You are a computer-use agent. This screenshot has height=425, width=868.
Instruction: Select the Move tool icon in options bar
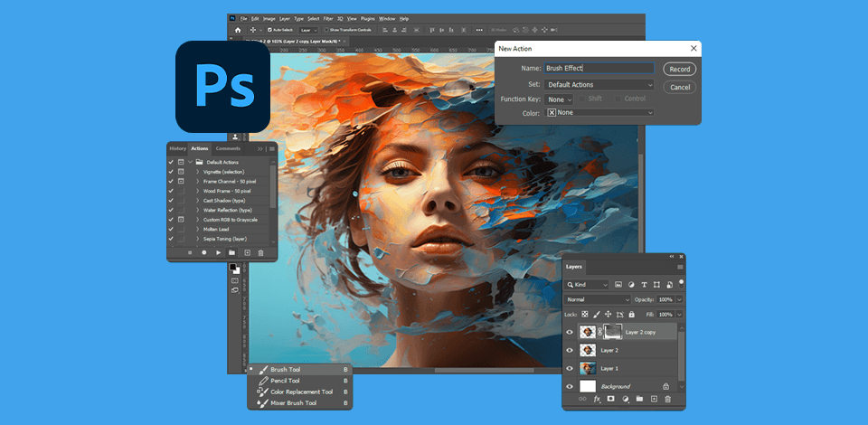pos(253,30)
